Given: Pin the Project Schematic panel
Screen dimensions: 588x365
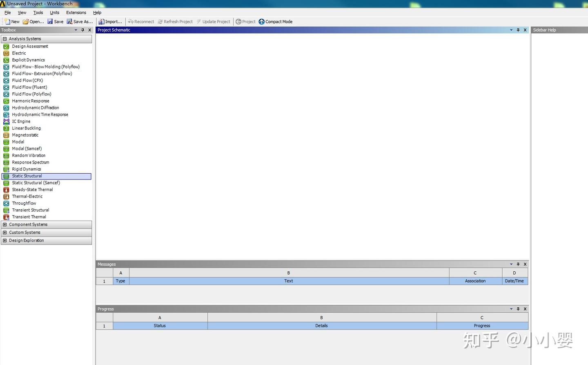Looking at the screenshot, I should tap(518, 30).
